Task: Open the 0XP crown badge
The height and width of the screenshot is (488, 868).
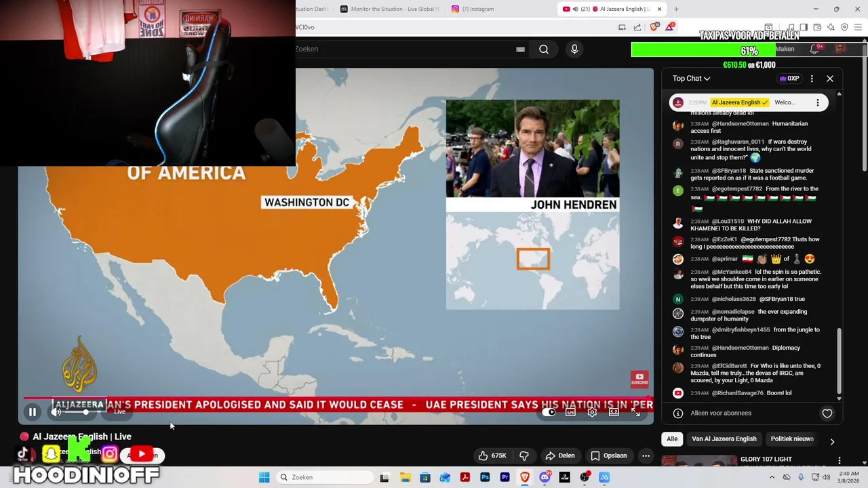Action: click(789, 79)
